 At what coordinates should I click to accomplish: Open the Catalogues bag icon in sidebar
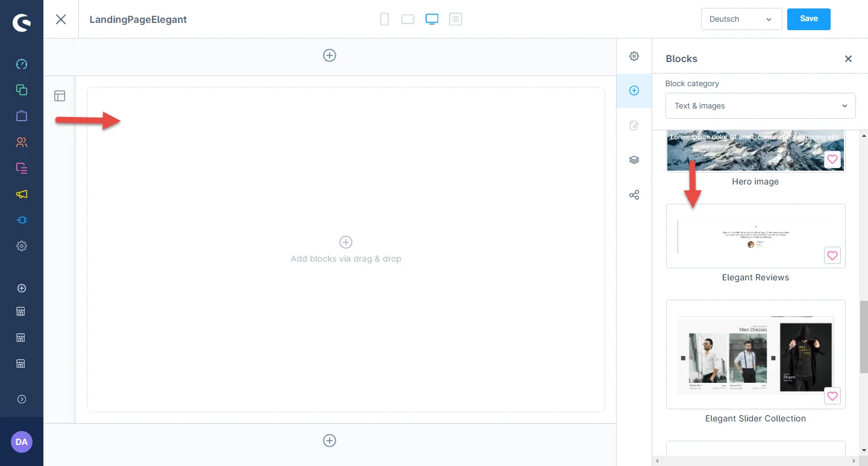pyautogui.click(x=22, y=116)
